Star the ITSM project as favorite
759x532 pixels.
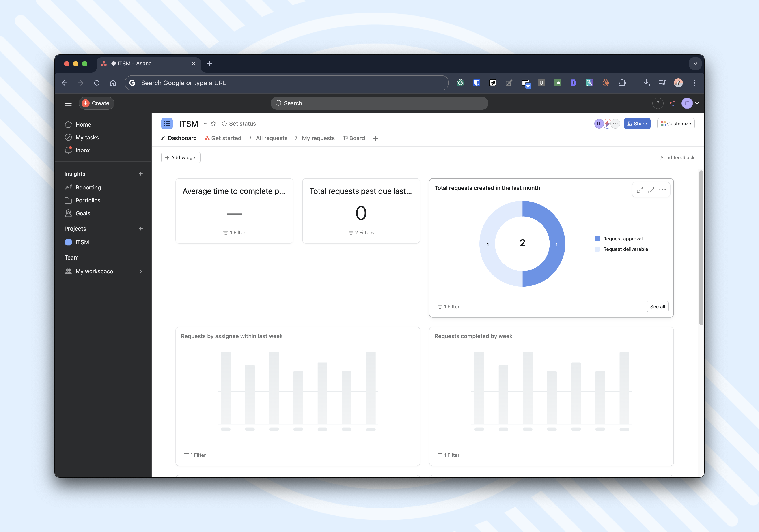pyautogui.click(x=213, y=124)
